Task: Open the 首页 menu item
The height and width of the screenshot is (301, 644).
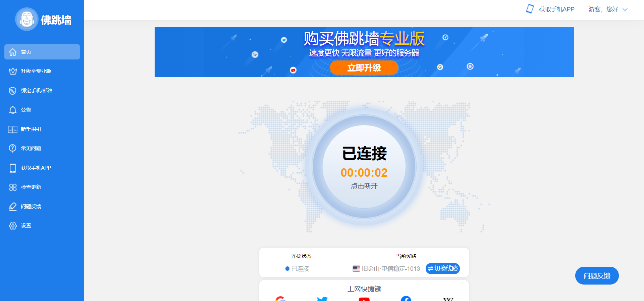Action: click(42, 52)
